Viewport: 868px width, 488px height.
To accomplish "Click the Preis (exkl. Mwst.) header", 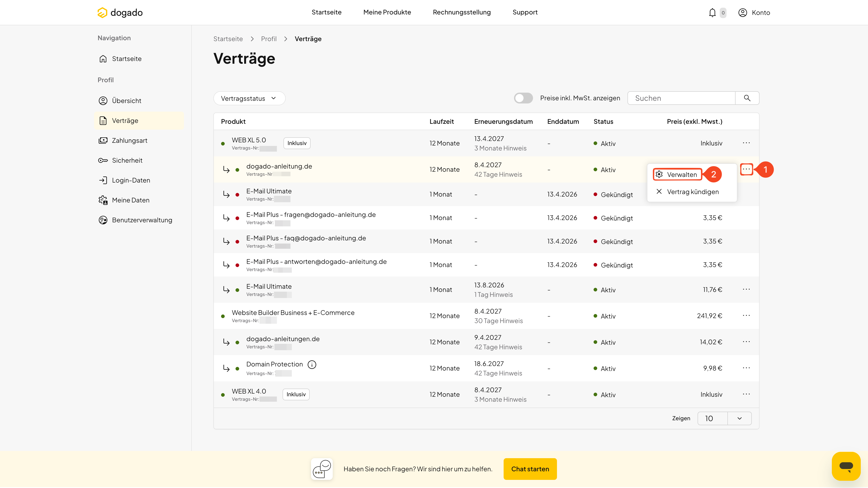I will (x=694, y=122).
